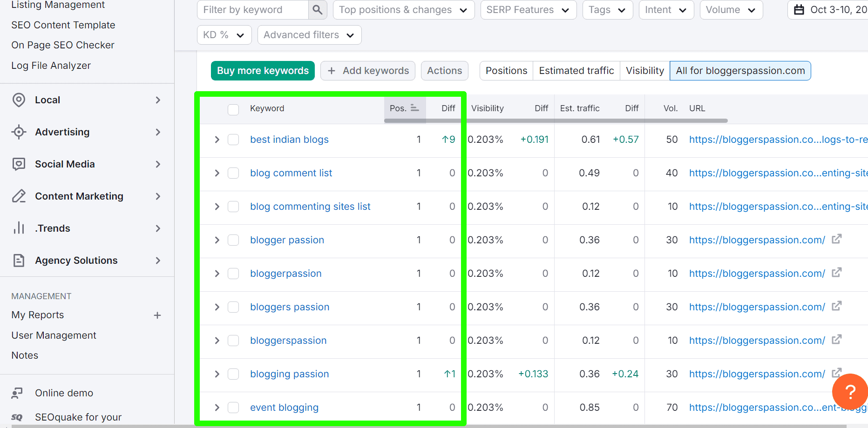
Task: Select the Local pin icon in sidebar
Action: [x=19, y=100]
